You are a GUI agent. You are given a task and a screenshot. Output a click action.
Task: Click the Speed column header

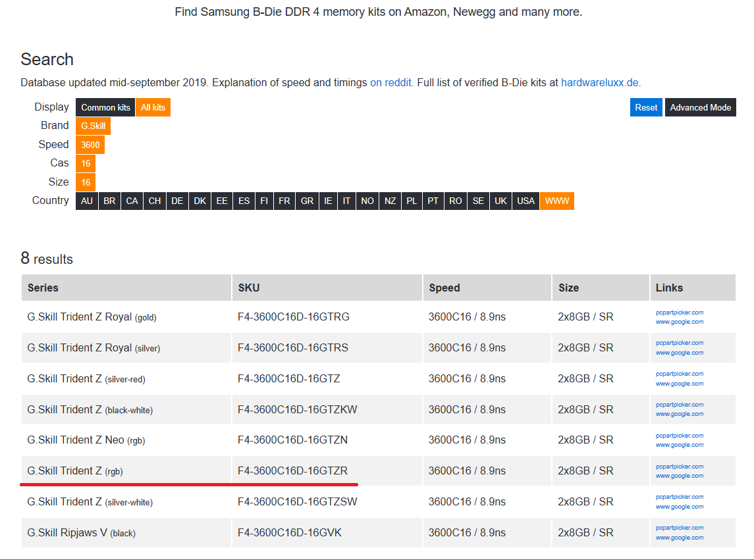click(x=487, y=288)
